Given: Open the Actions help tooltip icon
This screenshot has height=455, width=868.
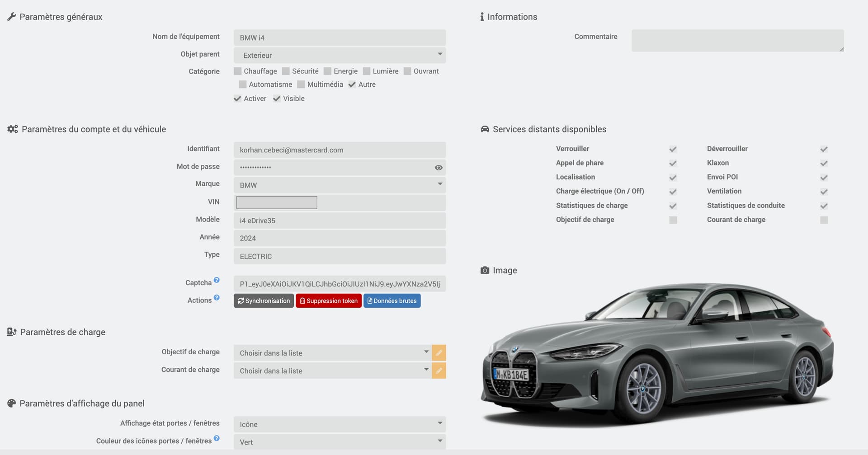Looking at the screenshot, I should coord(217,298).
